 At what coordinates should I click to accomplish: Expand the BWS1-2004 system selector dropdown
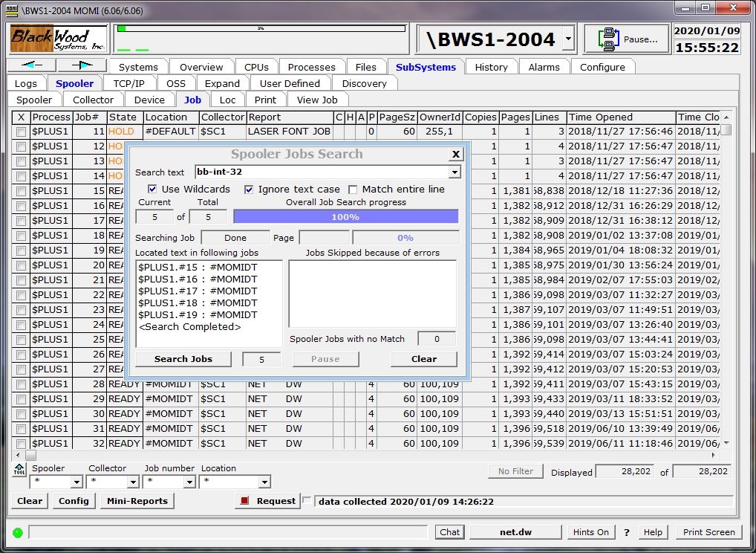(567, 39)
